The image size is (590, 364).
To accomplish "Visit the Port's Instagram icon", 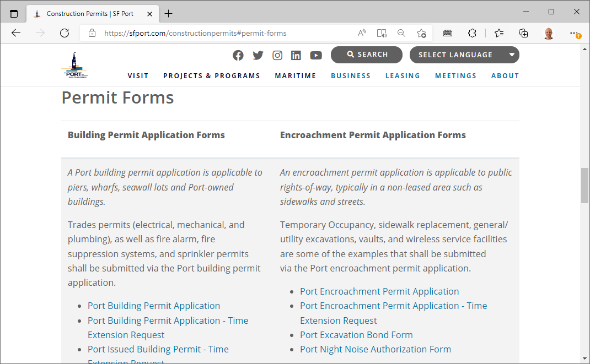I will [x=277, y=55].
